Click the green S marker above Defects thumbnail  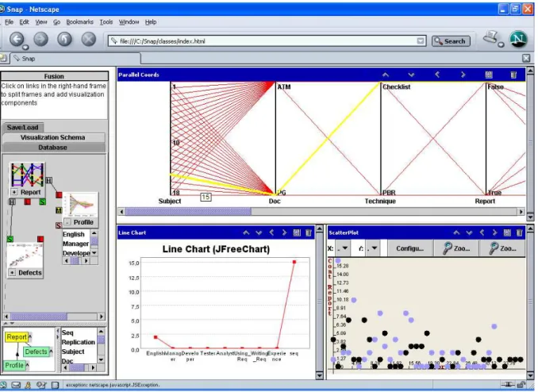click(10, 239)
